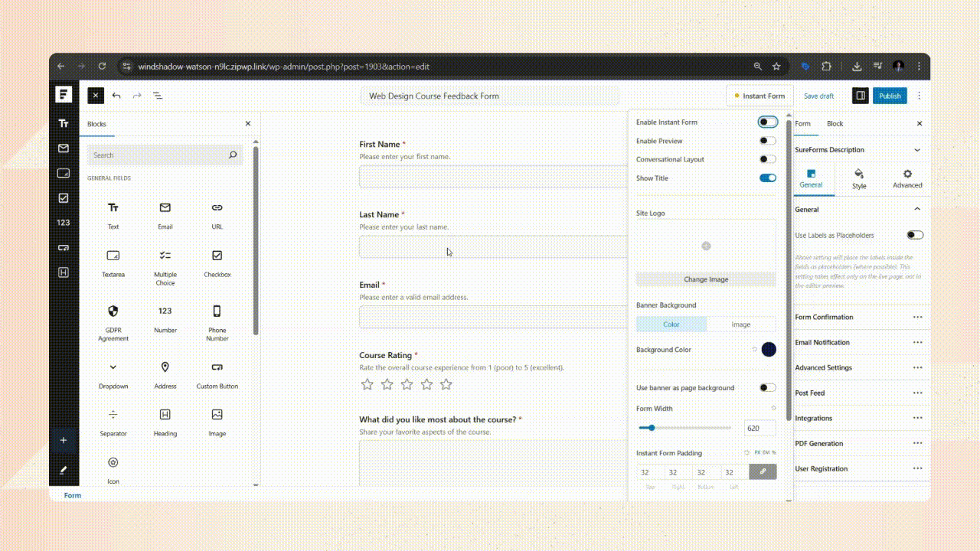Insert the GDPR Agreement block
This screenshot has width=980, height=551.
[113, 322]
